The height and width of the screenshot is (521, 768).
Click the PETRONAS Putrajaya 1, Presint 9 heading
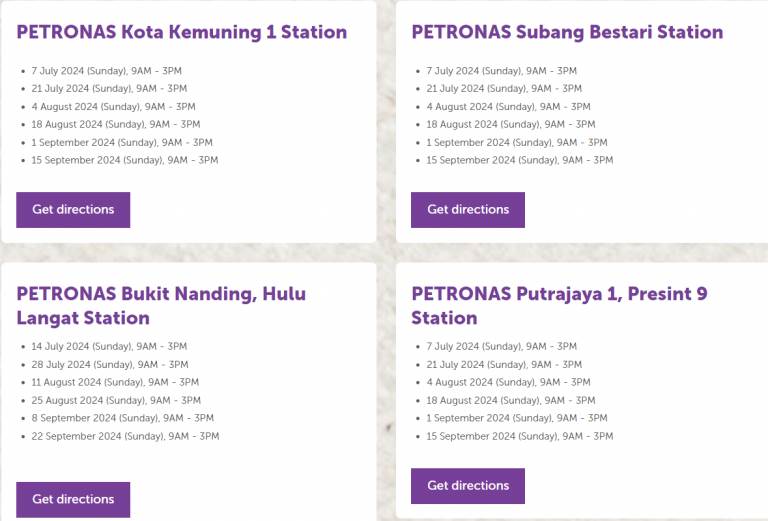click(559, 306)
